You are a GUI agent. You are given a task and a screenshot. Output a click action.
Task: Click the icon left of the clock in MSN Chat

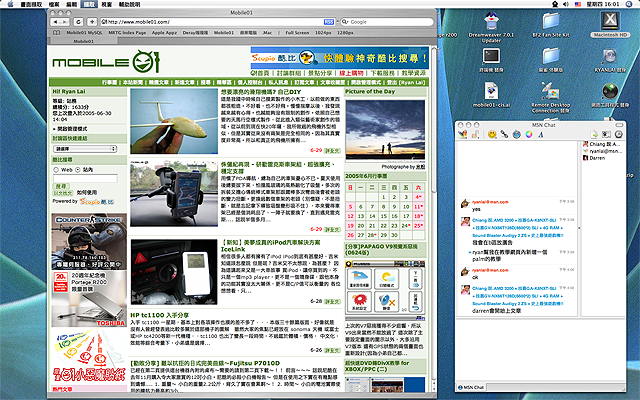(607, 134)
